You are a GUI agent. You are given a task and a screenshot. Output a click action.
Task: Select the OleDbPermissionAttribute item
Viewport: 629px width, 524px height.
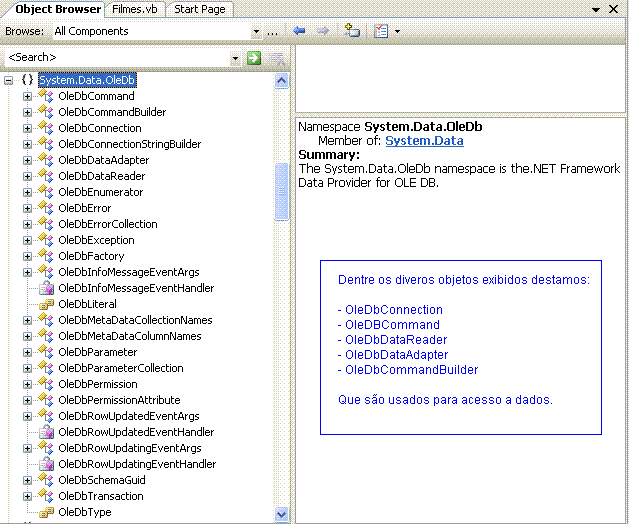(120, 400)
